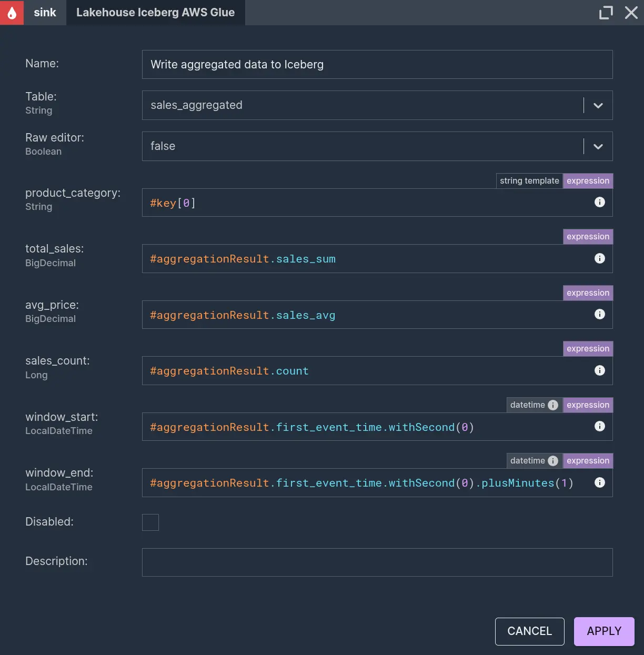Click the 'Table:' label

pos(41,97)
